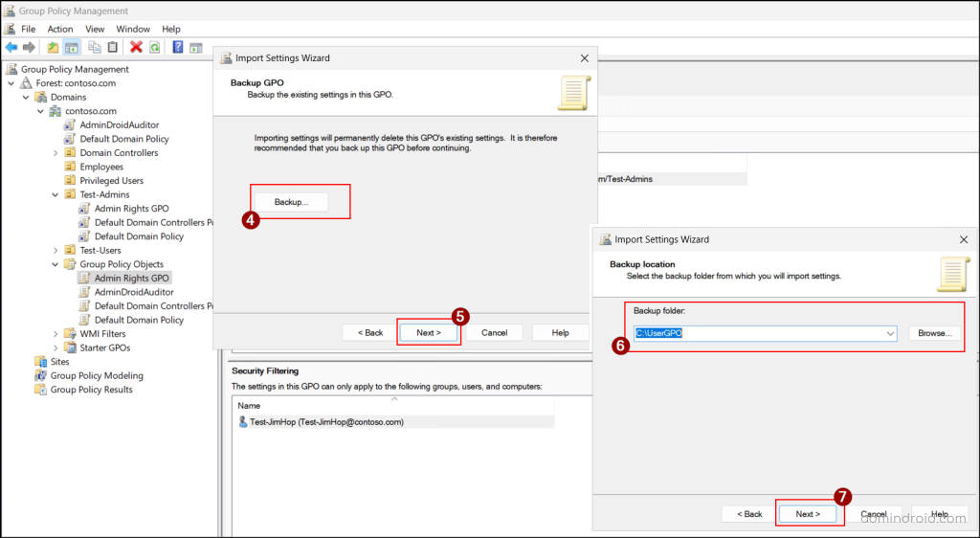Screen dimensions: 980x538
Task: Expand the Starter GPOs node
Action: point(55,348)
